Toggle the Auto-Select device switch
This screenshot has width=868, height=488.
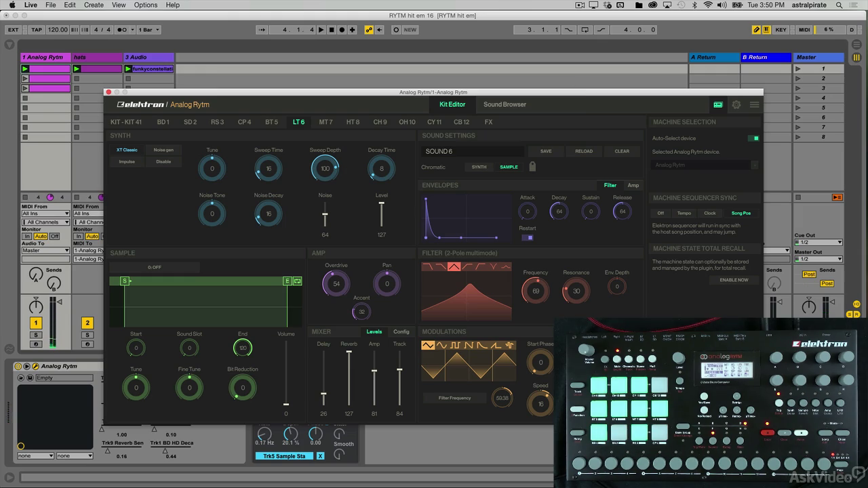[754, 138]
